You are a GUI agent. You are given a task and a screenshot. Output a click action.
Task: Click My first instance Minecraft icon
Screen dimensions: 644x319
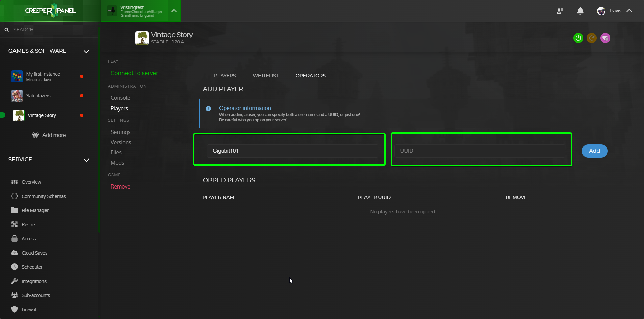tap(17, 76)
